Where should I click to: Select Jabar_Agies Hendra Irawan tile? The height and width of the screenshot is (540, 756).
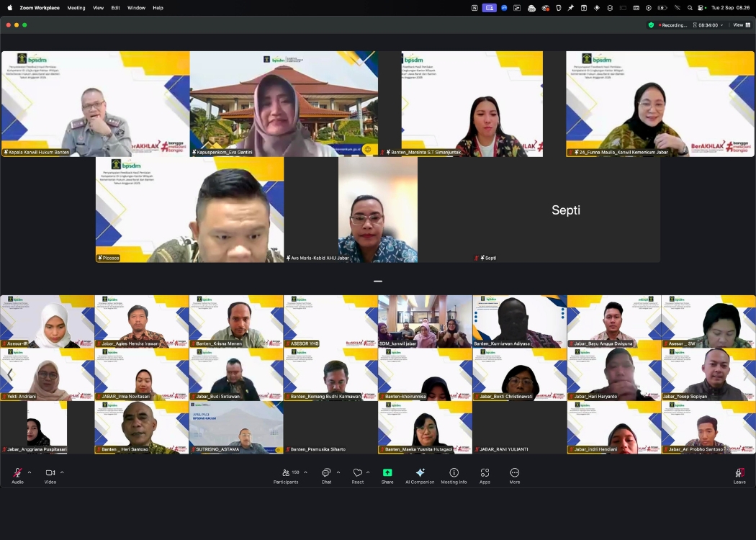[142, 322]
